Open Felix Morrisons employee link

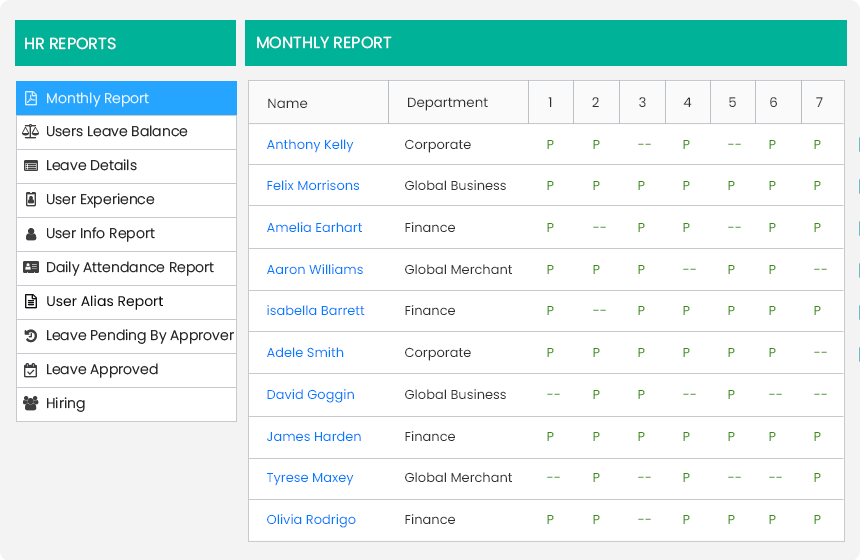[313, 185]
